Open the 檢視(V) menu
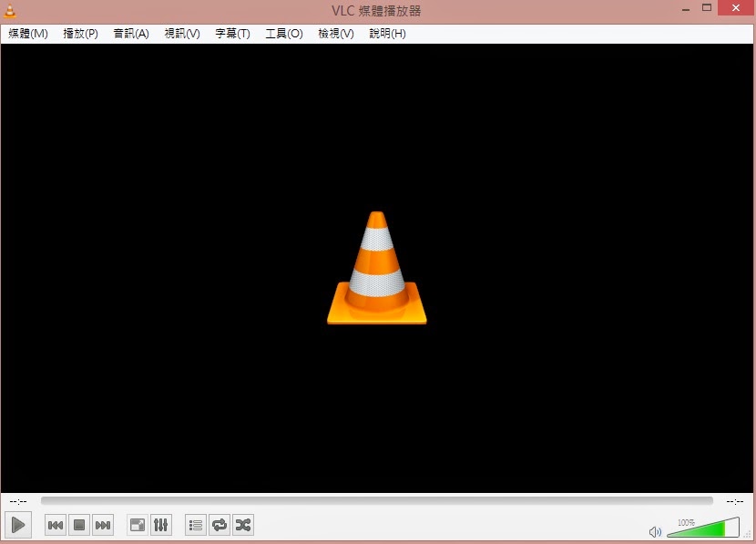 click(336, 34)
